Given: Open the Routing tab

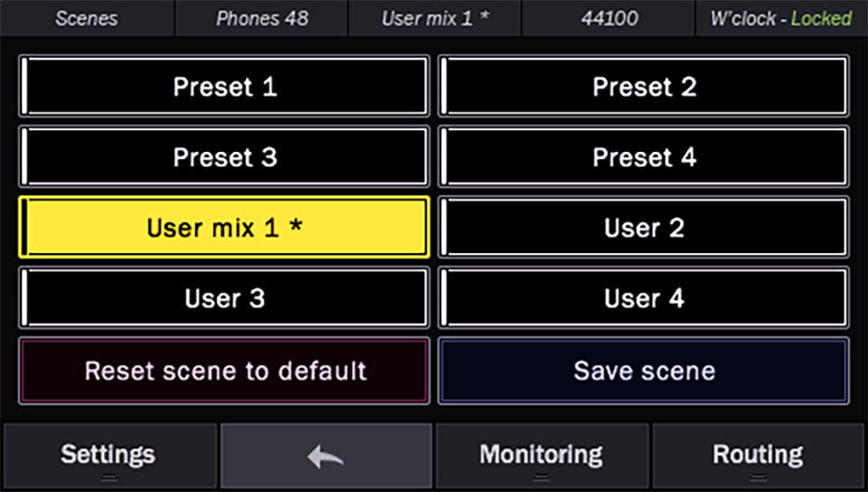Looking at the screenshot, I should [758, 454].
